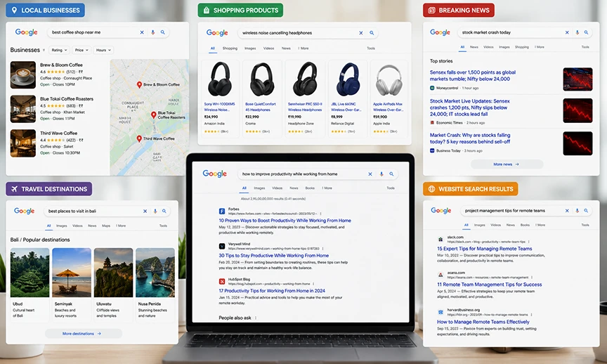Click mic icon in stock market search
Image resolution: width=607 pixels, height=364 pixels.
click(577, 32)
